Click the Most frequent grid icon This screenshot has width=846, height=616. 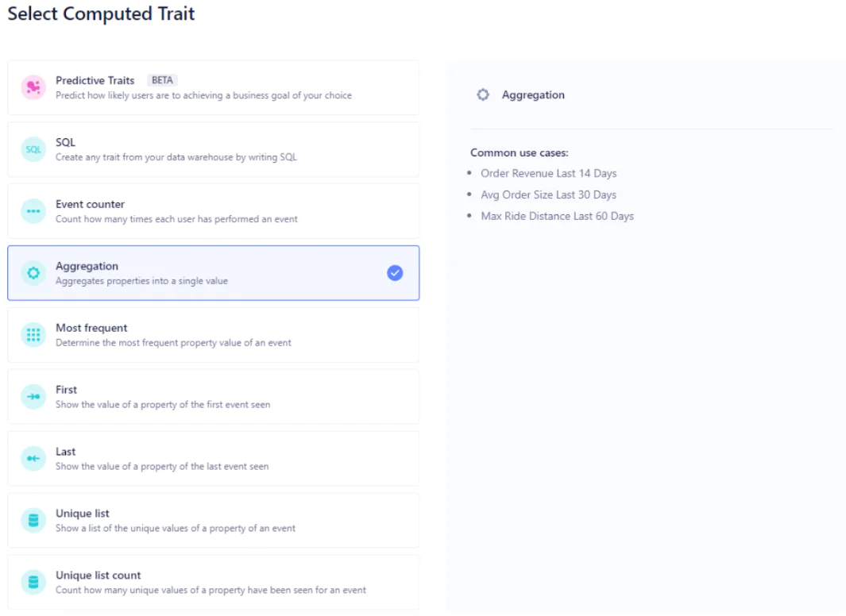tap(33, 335)
